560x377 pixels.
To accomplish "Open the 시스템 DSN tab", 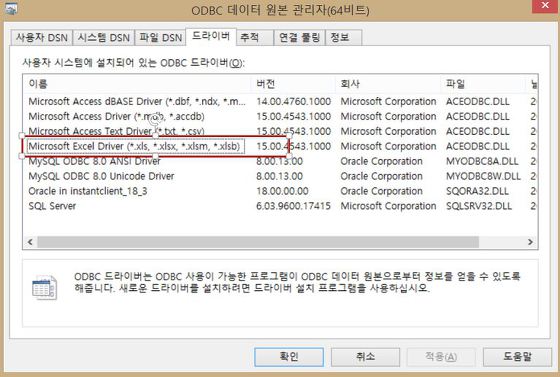I will click(x=104, y=37).
